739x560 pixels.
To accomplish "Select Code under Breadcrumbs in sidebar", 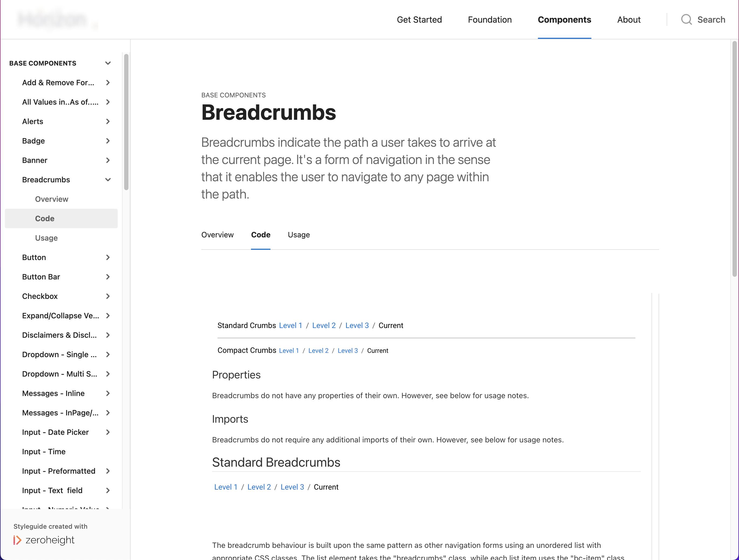I will point(61,218).
